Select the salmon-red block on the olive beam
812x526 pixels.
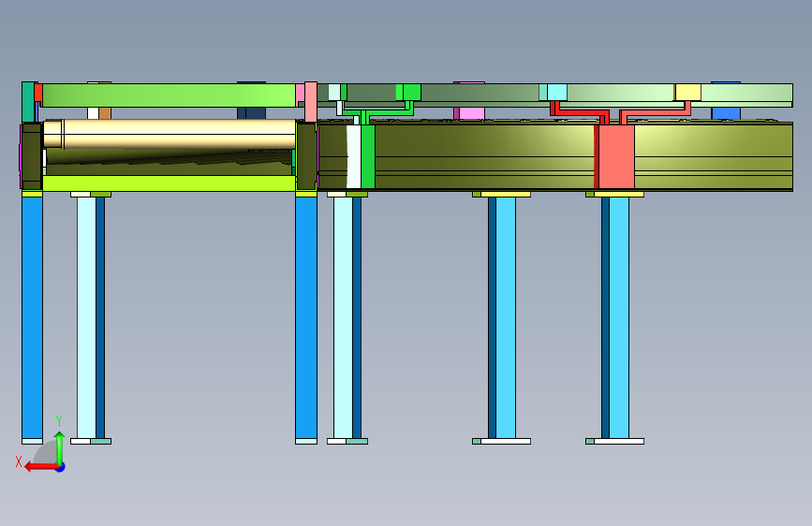pyautogui.click(x=616, y=157)
